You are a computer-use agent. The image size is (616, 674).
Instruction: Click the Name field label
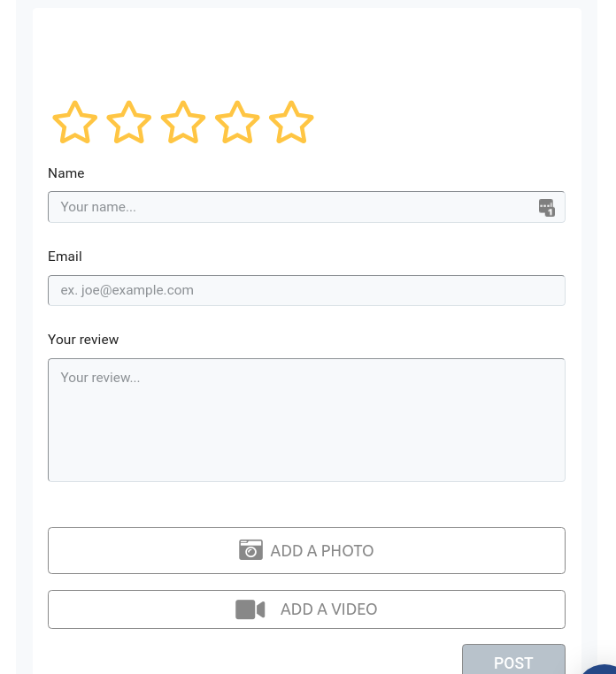click(66, 173)
